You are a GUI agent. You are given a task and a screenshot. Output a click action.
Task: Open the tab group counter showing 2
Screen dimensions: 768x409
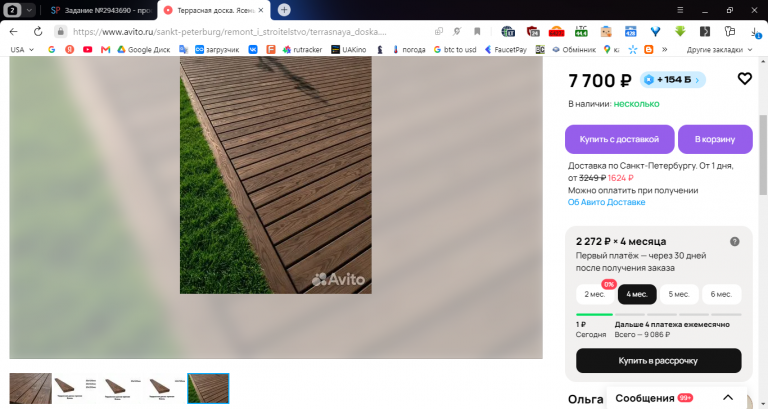12,10
